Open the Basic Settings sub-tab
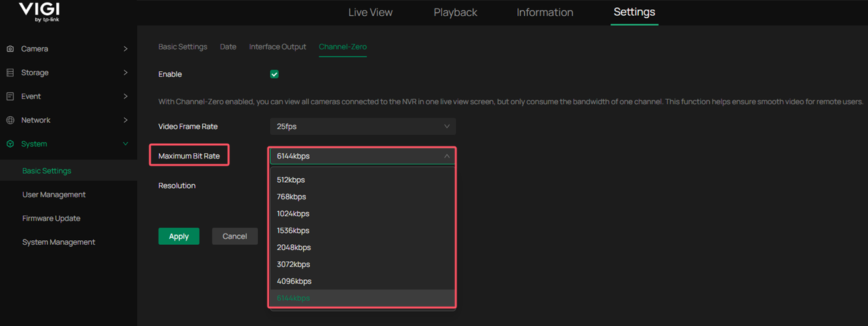This screenshot has height=326, width=868. pyautogui.click(x=183, y=47)
